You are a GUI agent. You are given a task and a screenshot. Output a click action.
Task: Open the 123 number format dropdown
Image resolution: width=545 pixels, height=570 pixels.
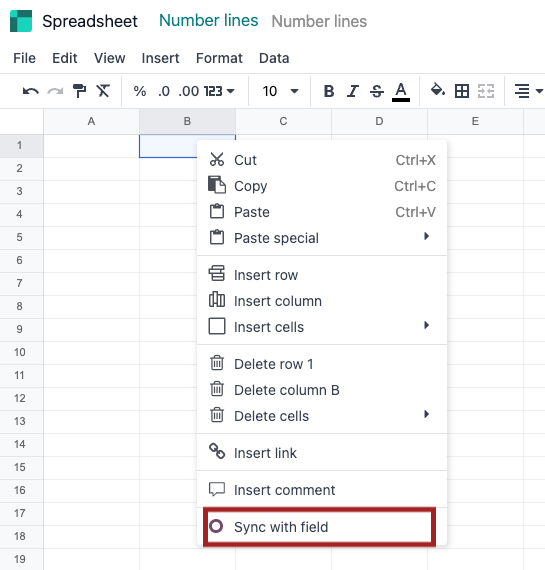(x=219, y=91)
